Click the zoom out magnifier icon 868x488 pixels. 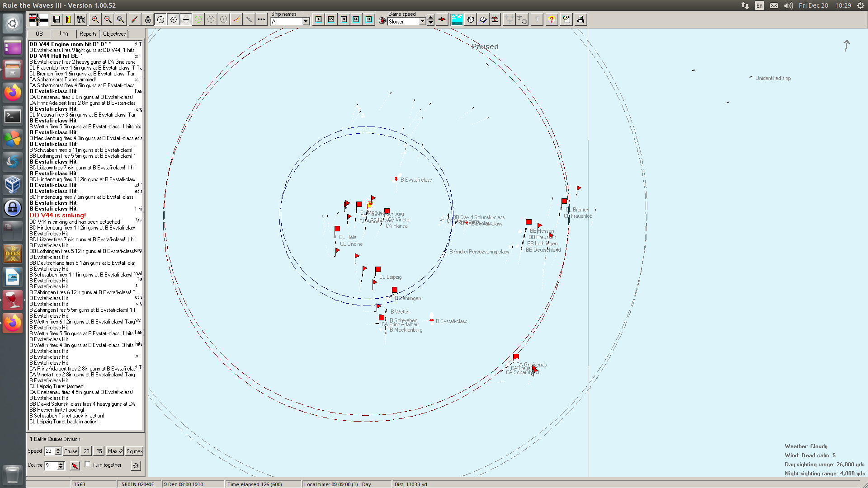[x=108, y=19]
